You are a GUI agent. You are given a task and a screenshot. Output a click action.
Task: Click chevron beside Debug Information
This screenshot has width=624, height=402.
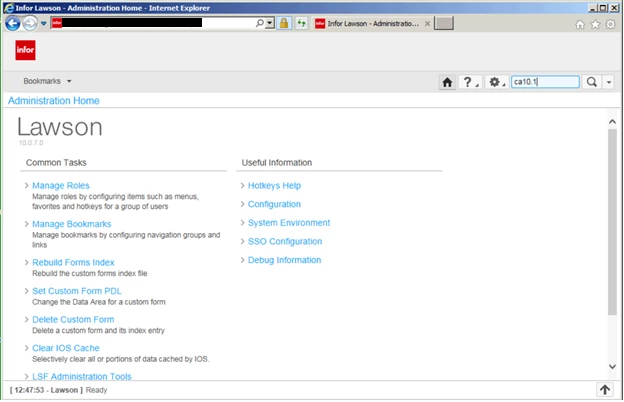(242, 260)
